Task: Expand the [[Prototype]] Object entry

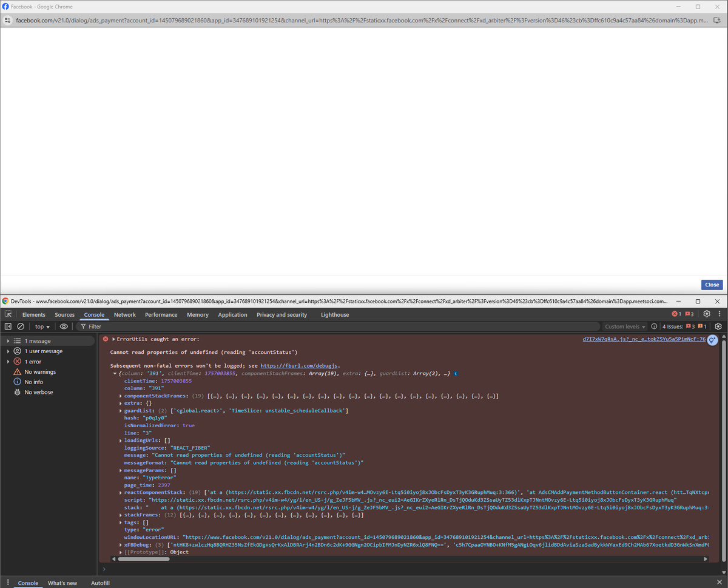Action: click(x=121, y=552)
